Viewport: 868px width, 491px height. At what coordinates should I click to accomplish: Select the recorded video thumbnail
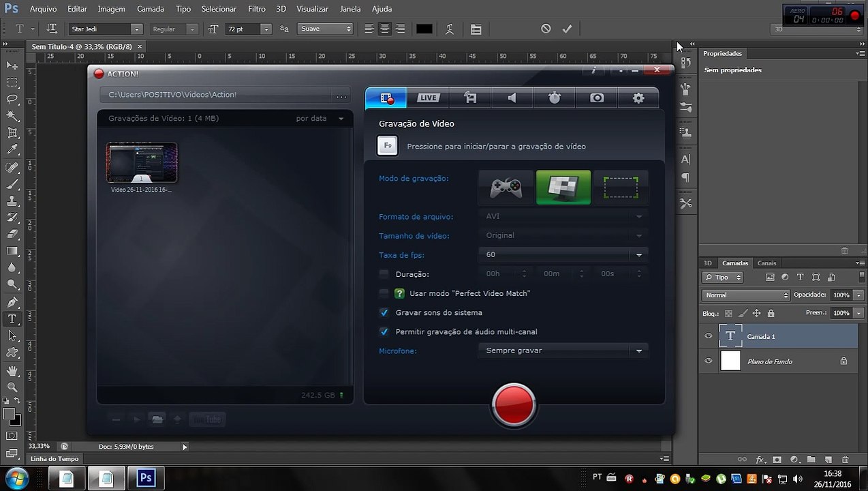tap(142, 163)
